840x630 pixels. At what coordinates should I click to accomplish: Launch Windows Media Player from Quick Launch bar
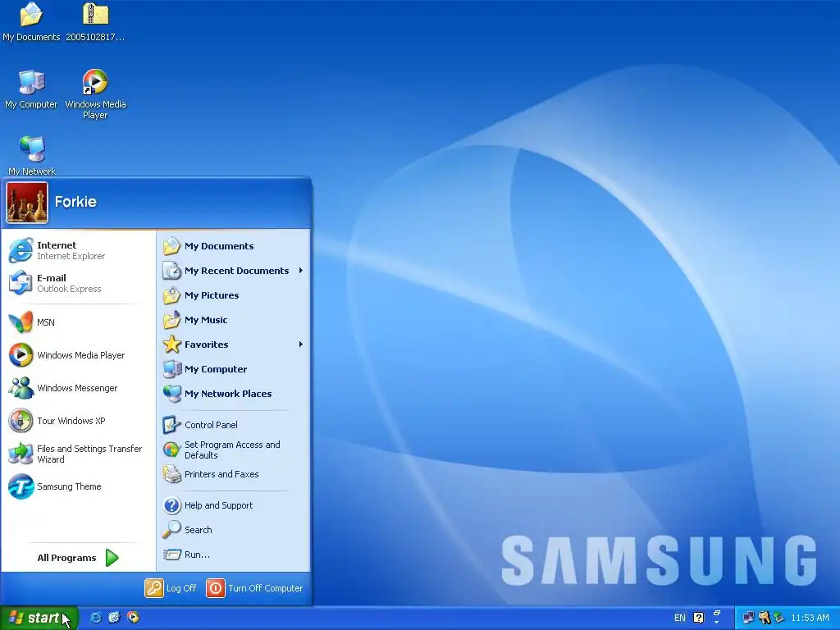pos(133,618)
